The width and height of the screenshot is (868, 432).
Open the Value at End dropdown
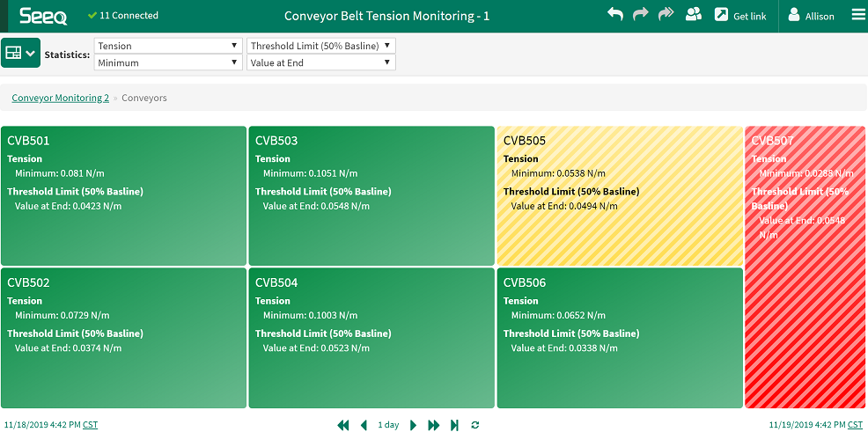point(321,62)
